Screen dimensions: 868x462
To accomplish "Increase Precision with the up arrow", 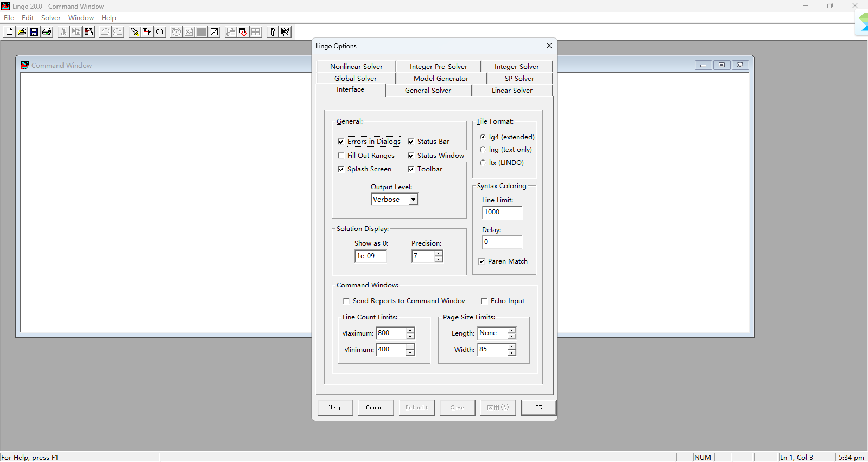I will point(439,253).
